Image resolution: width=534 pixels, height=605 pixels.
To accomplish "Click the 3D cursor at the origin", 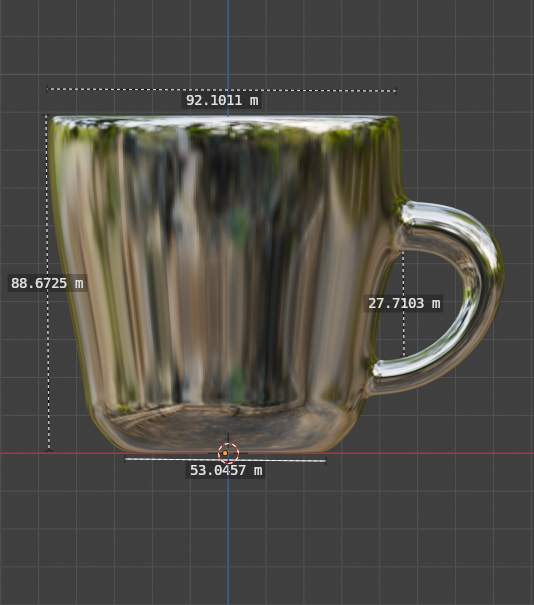I will pos(228,453).
